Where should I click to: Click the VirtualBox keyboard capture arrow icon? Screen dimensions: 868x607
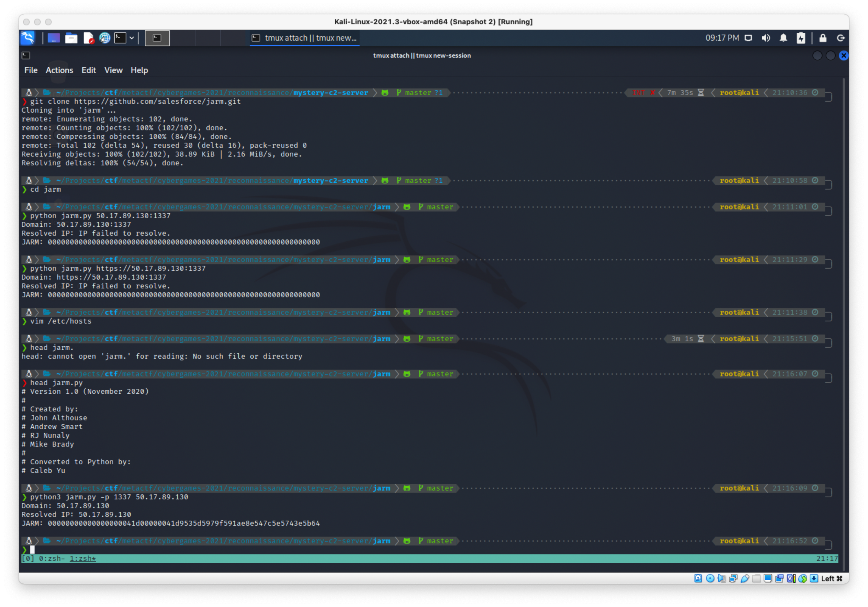814,578
